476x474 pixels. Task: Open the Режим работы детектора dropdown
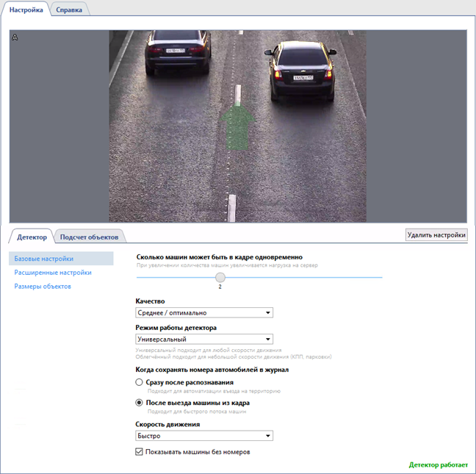(204, 340)
